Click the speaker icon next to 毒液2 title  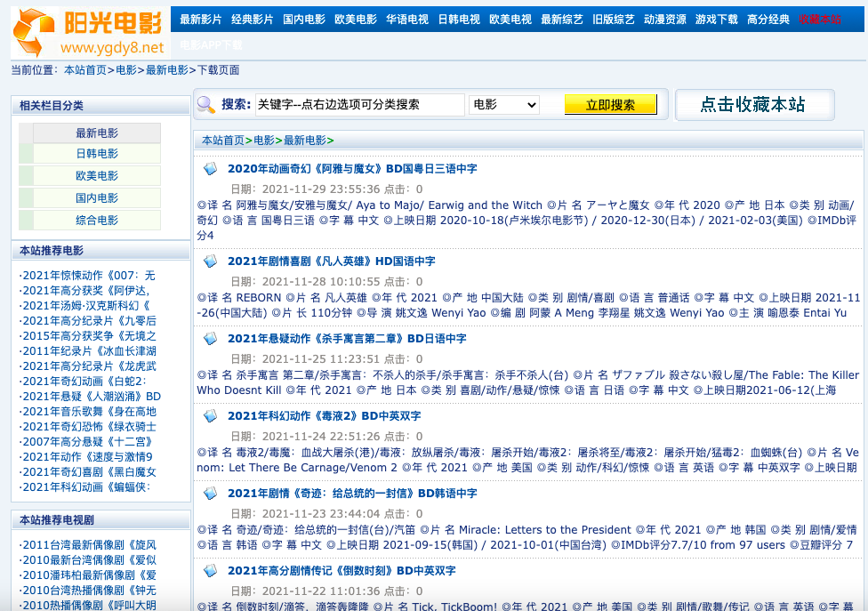210,415
